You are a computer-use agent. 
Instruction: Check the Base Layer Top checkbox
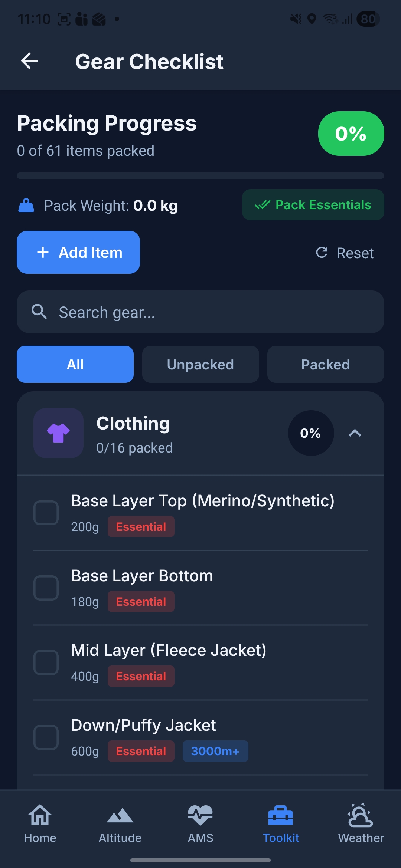pyautogui.click(x=46, y=513)
